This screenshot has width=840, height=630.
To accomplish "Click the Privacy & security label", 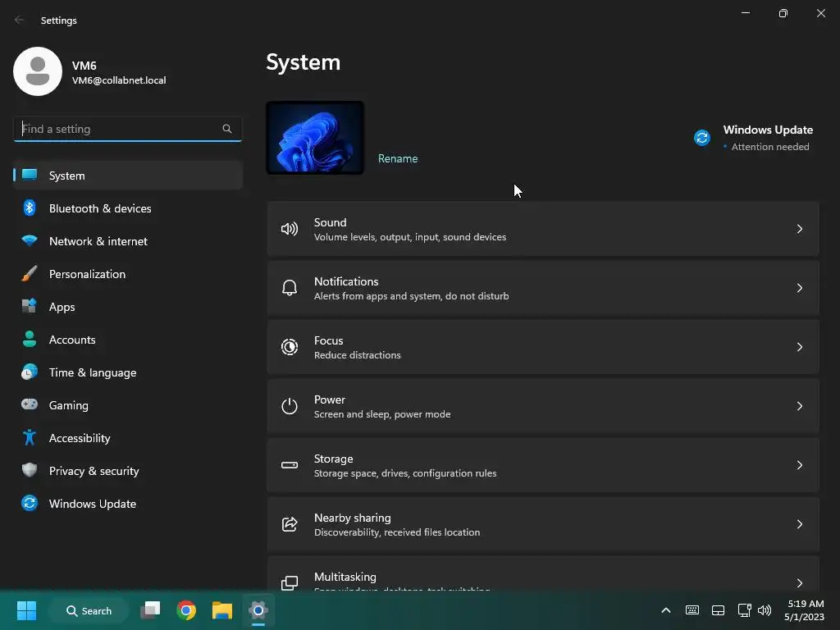I will (x=94, y=471).
